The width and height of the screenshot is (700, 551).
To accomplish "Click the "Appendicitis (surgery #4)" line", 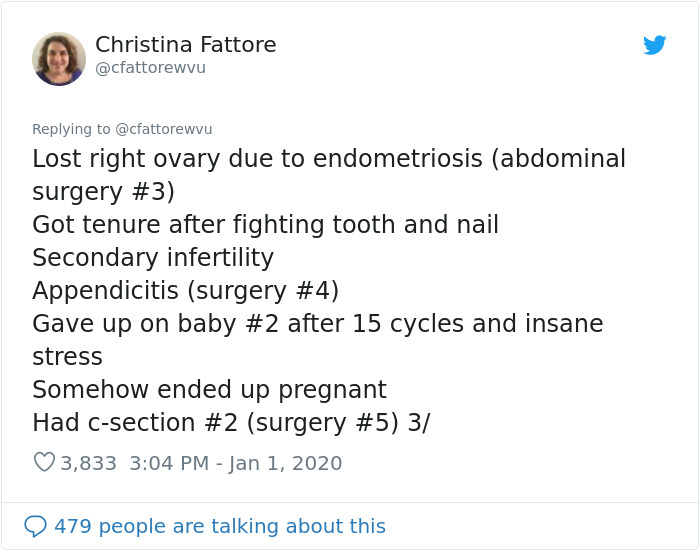I will [x=186, y=291].
